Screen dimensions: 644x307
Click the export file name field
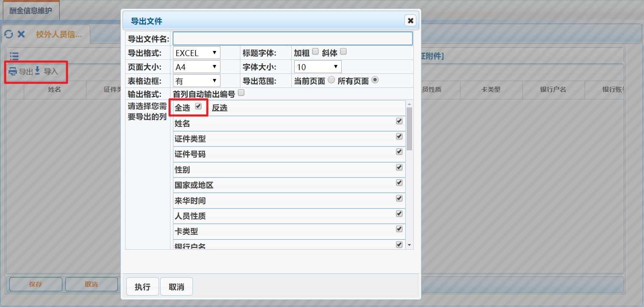(x=293, y=39)
